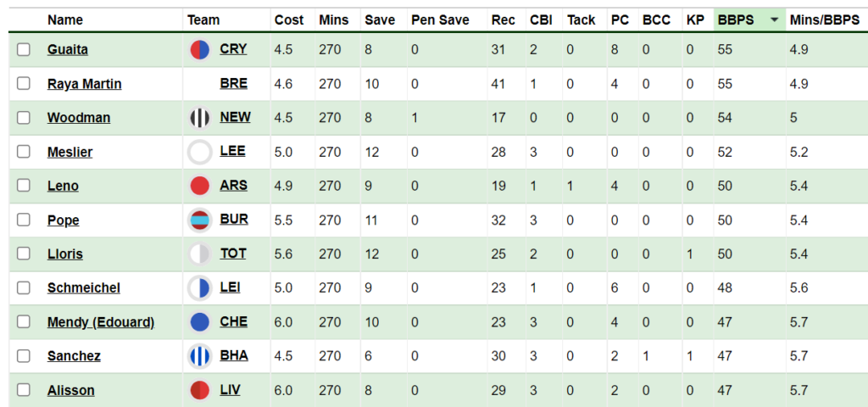The image size is (868, 407).
Task: Click the Name column header
Action: point(65,20)
